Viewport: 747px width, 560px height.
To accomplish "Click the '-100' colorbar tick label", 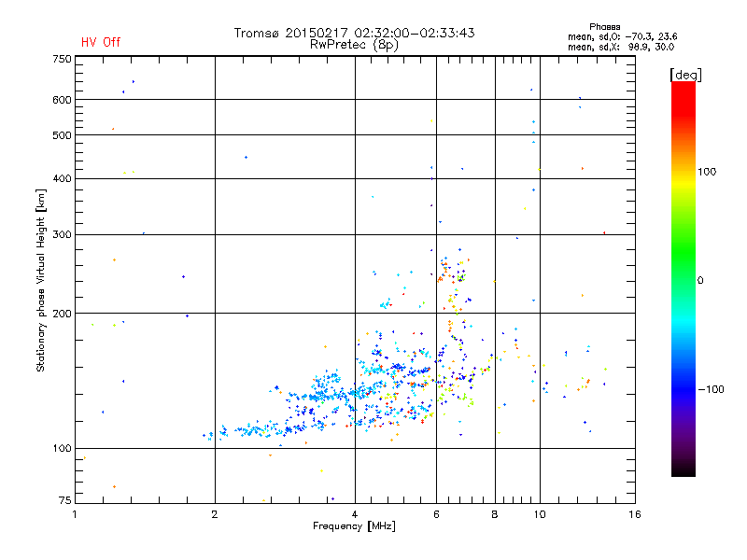I will coord(711,389).
